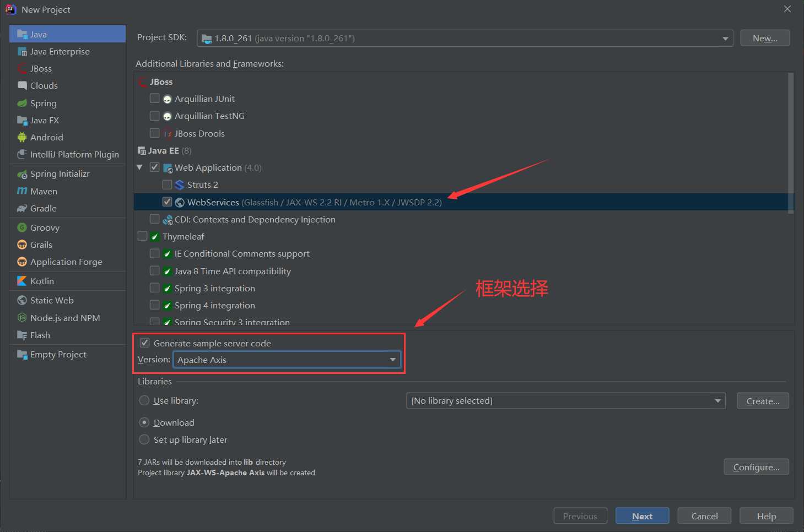Click the Arquillian JUnit icon
Viewport: 804px width, 532px height.
pos(168,99)
